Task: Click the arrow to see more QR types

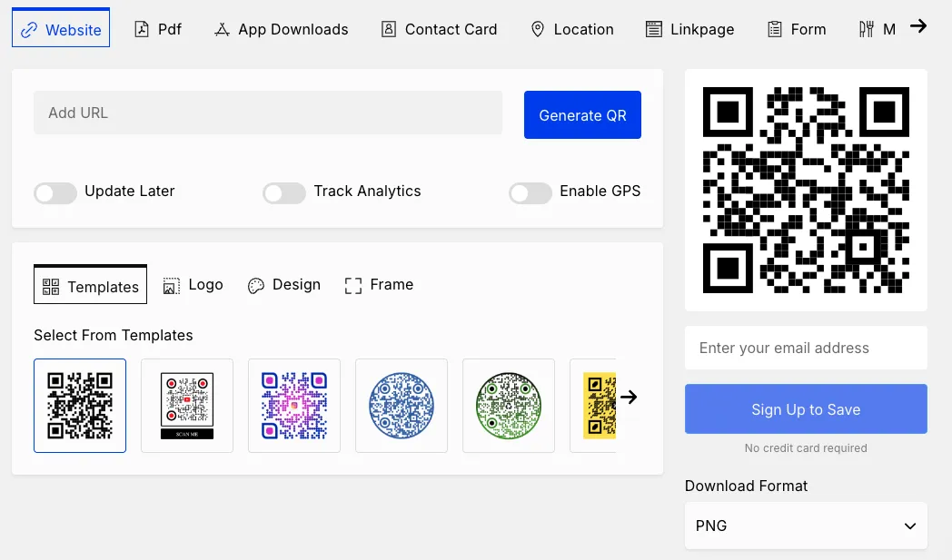Action: pyautogui.click(x=926, y=26)
